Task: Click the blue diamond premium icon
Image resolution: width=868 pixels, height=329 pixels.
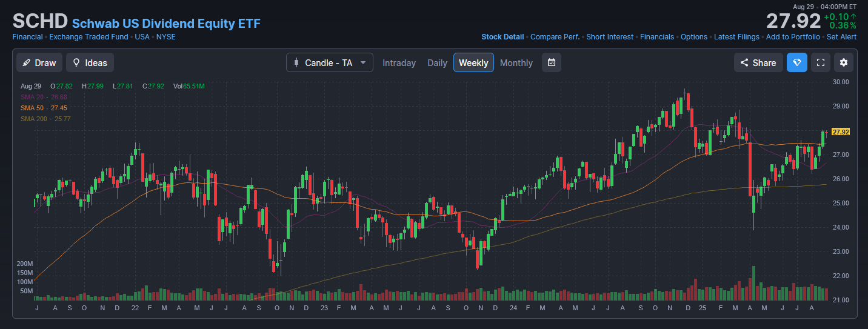Action: (x=797, y=62)
